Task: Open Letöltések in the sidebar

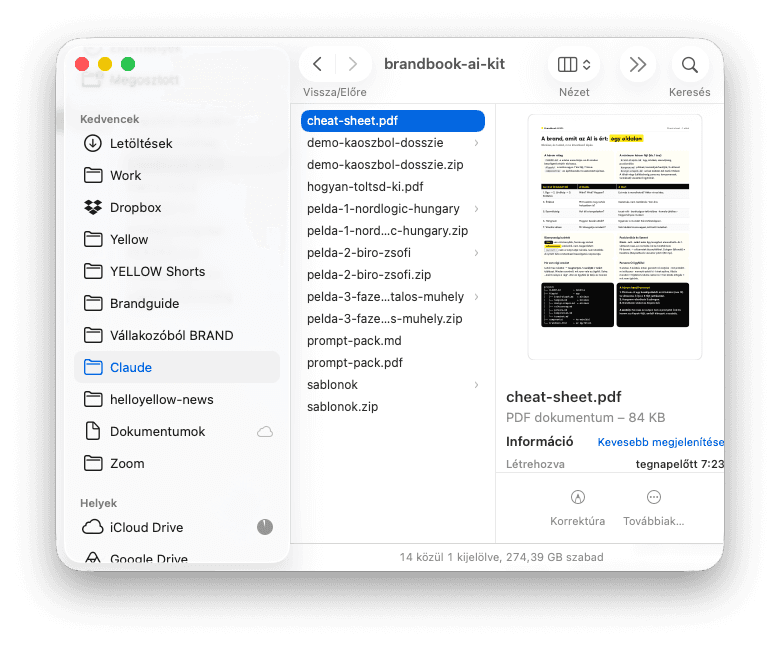Action: click(x=177, y=143)
